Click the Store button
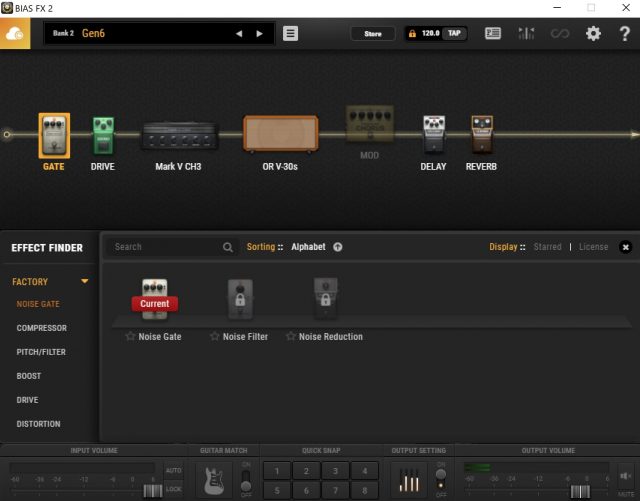The height and width of the screenshot is (501, 640). tap(373, 34)
